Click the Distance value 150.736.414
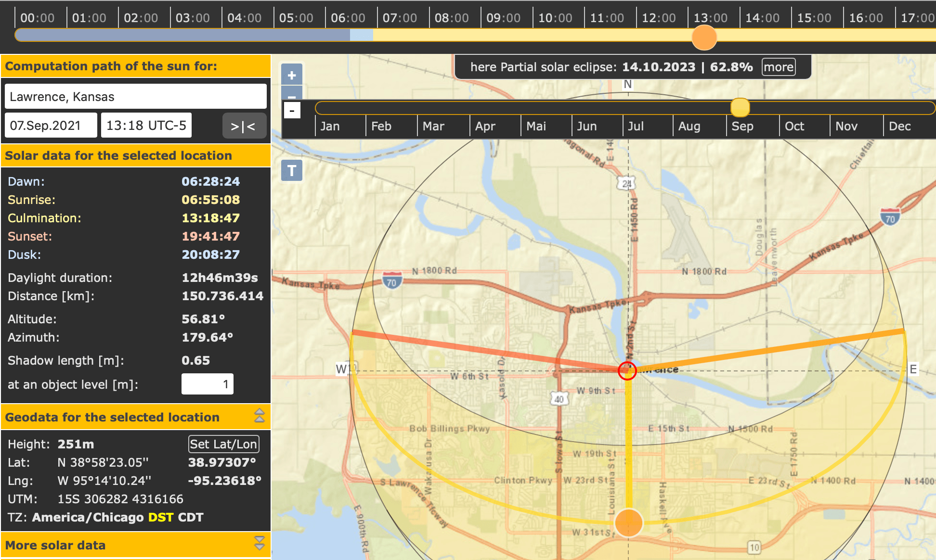The image size is (936, 560). 222,296
